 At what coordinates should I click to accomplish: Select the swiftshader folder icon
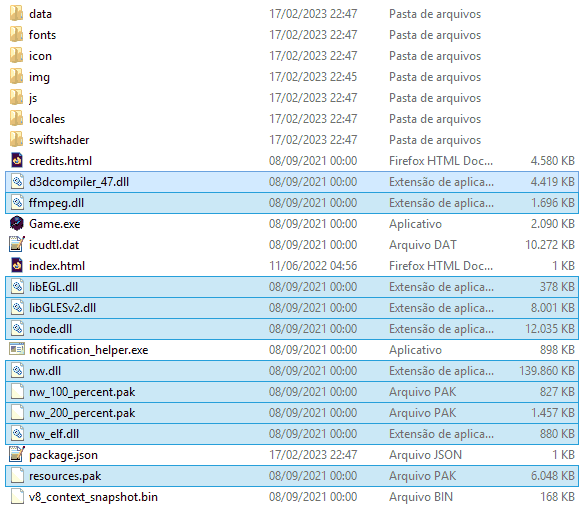tap(17, 140)
